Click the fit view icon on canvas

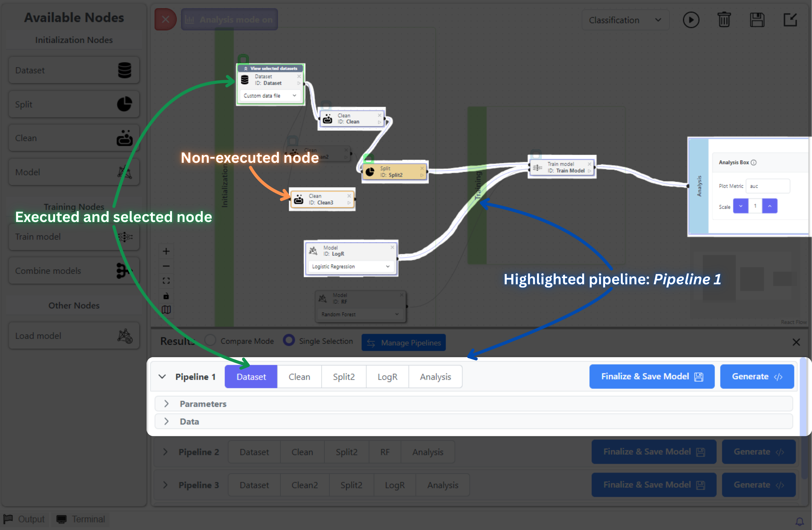click(166, 281)
